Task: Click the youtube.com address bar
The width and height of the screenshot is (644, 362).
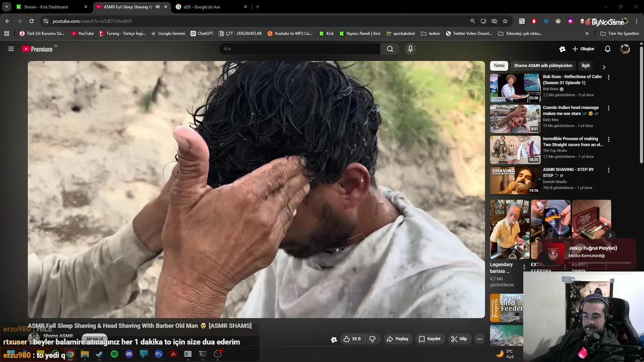Action: [x=254, y=21]
